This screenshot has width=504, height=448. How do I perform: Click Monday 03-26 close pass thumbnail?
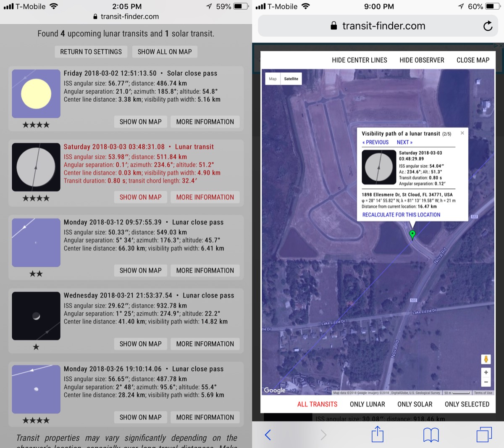point(36,389)
